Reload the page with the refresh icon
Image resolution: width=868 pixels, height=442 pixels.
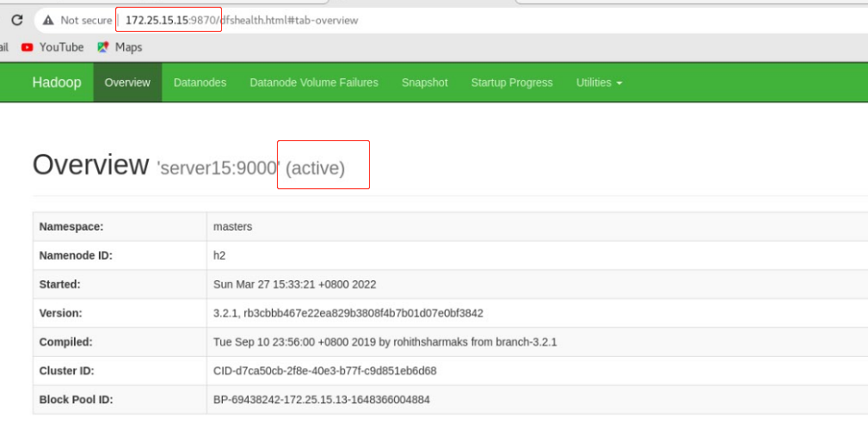pyautogui.click(x=17, y=20)
